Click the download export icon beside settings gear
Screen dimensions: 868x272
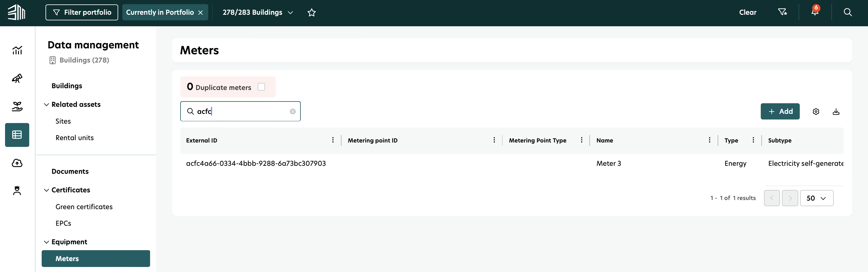tap(836, 112)
